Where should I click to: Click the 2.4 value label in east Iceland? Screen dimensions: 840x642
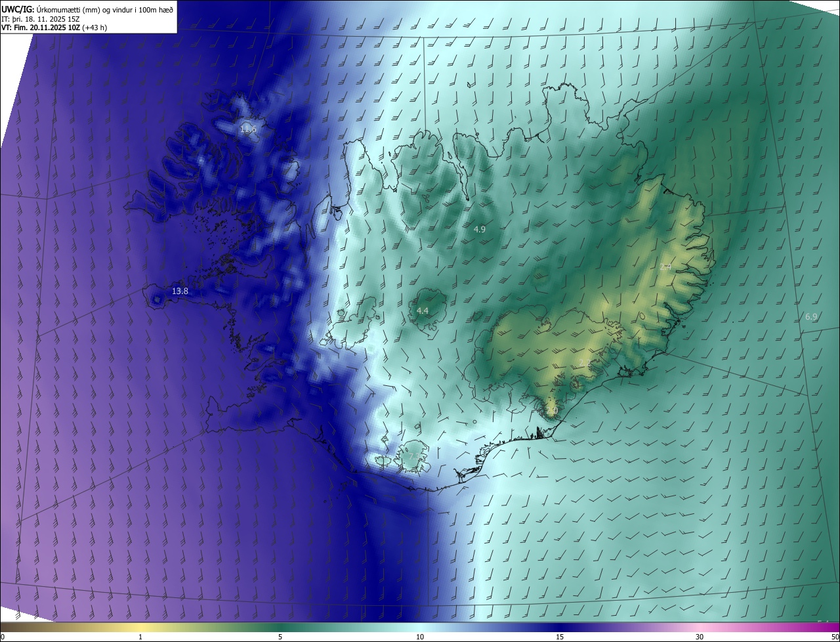(665, 267)
